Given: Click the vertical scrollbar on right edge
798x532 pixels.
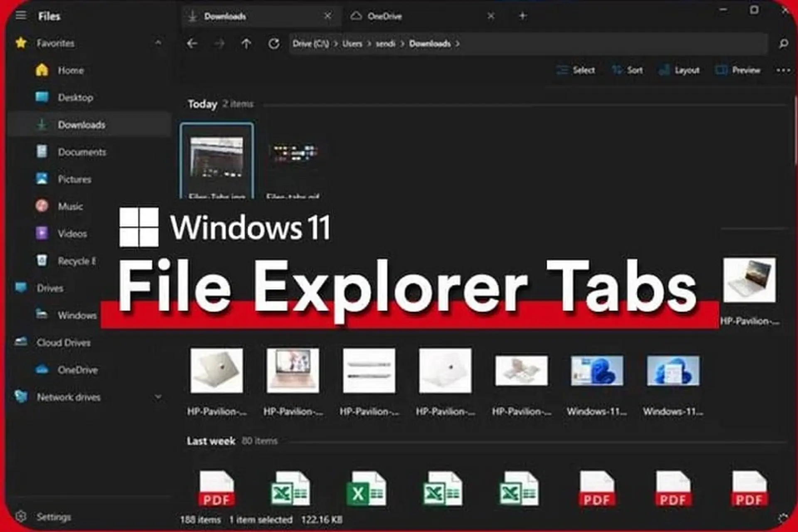Looking at the screenshot, I should (x=796, y=131).
